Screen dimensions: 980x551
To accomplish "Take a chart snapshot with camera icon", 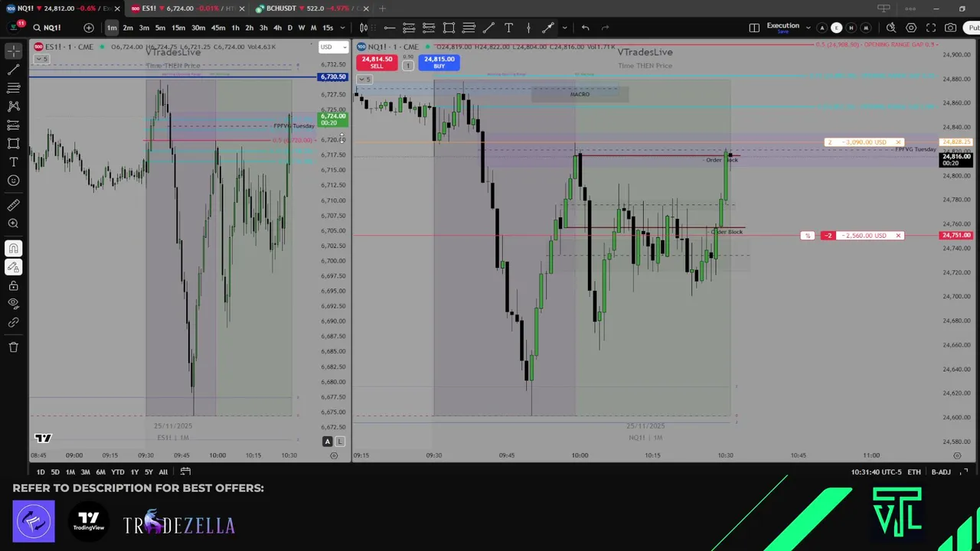I will tap(951, 28).
